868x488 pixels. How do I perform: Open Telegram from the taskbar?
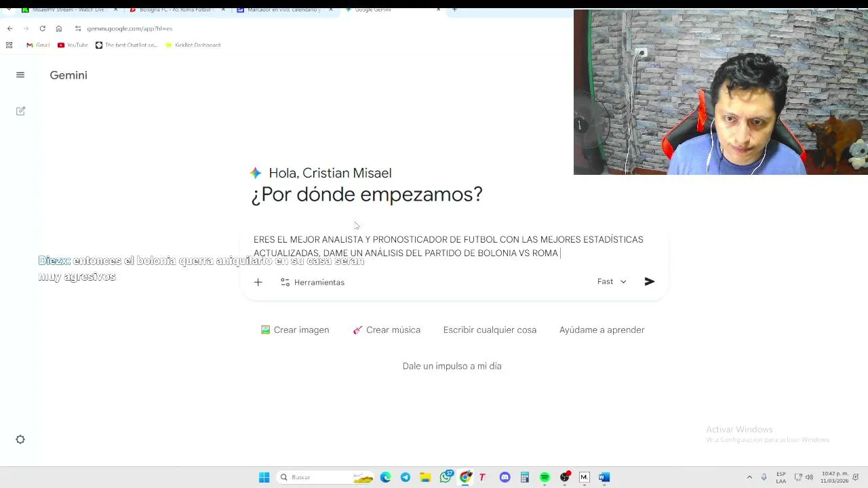coord(406,477)
